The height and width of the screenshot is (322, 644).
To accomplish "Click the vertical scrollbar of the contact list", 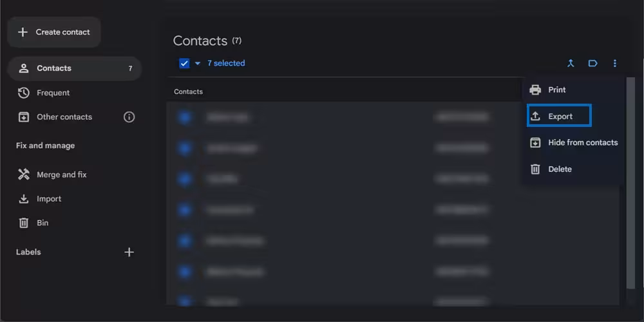I will click(x=630, y=193).
